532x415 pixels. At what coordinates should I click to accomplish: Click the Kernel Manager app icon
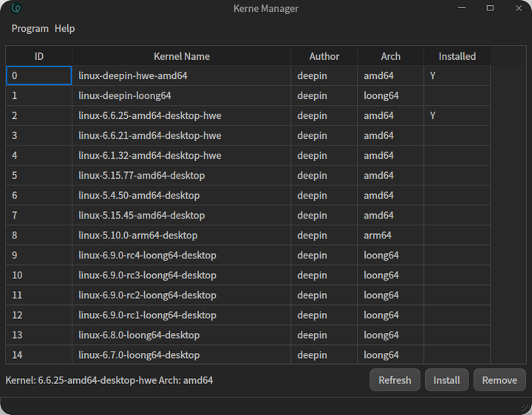point(16,8)
